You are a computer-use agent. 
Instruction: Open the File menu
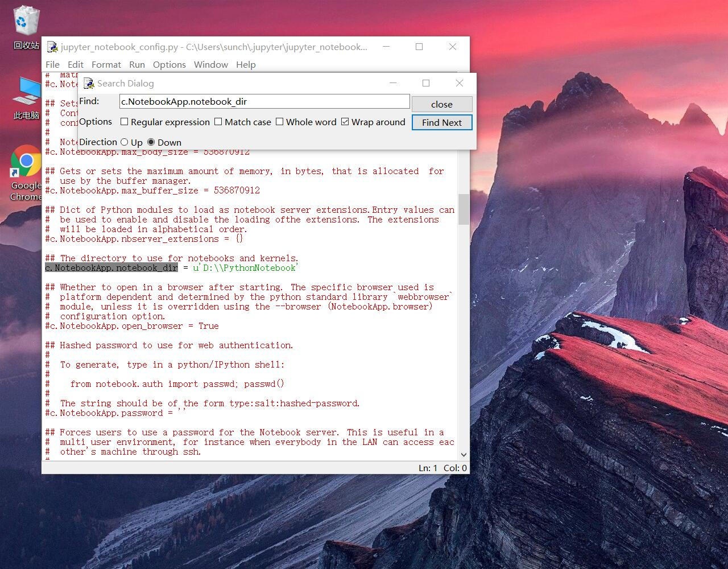click(x=52, y=65)
